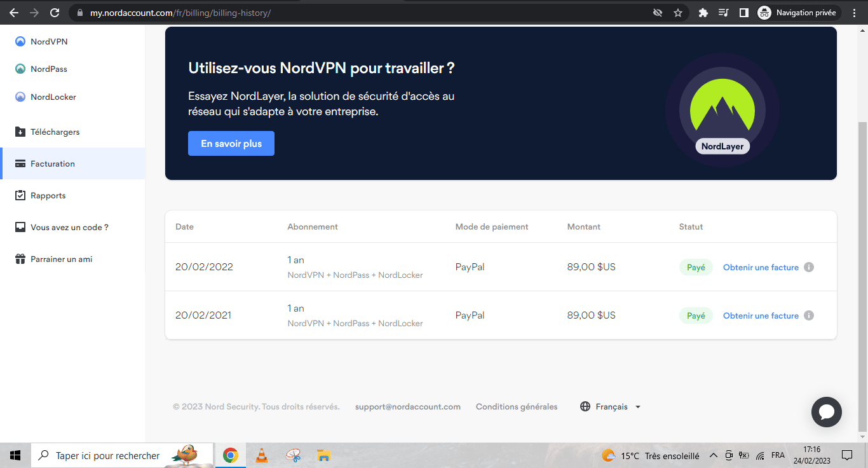Click the date 20/02/2022
The width and height of the screenshot is (868, 468).
click(204, 267)
